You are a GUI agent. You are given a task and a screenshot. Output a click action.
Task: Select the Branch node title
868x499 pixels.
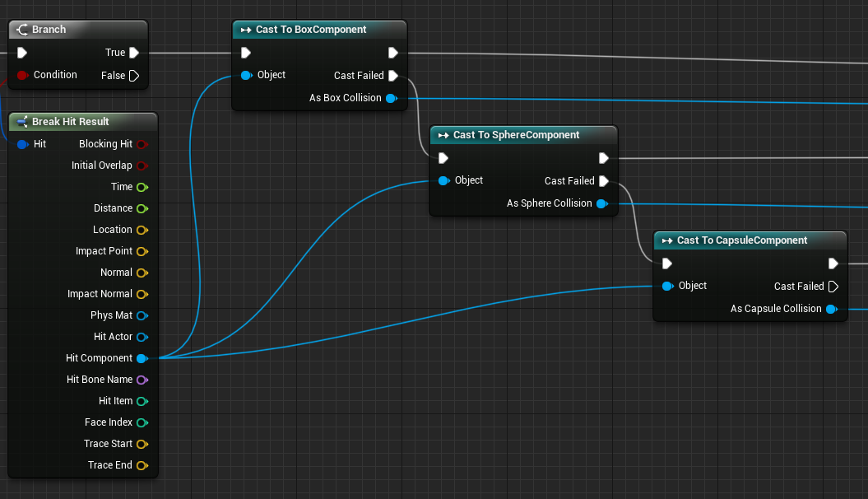(x=49, y=30)
